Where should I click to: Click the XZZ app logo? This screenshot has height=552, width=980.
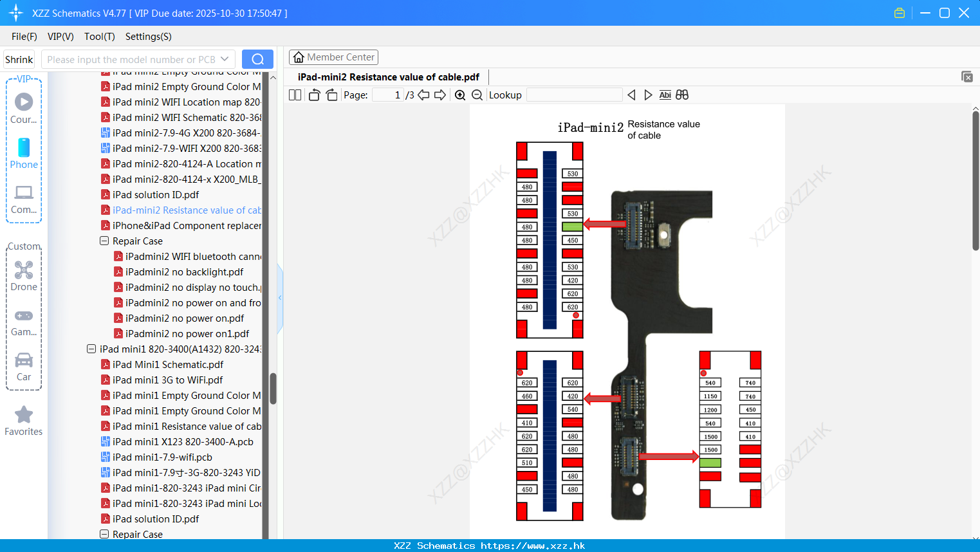coord(16,13)
